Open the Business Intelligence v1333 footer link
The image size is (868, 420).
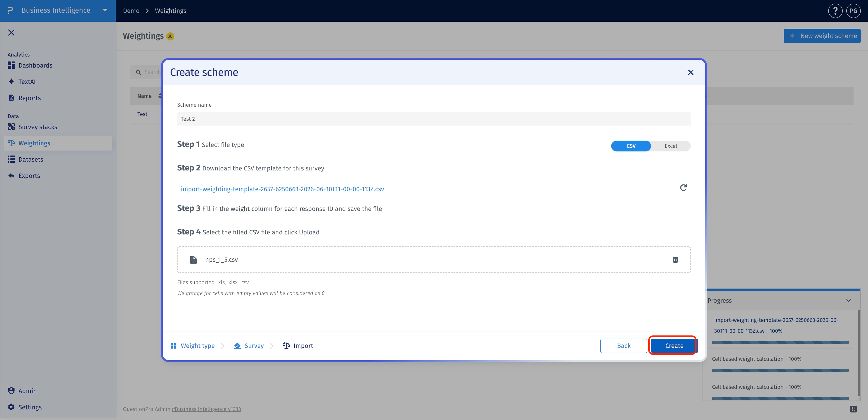point(206,409)
